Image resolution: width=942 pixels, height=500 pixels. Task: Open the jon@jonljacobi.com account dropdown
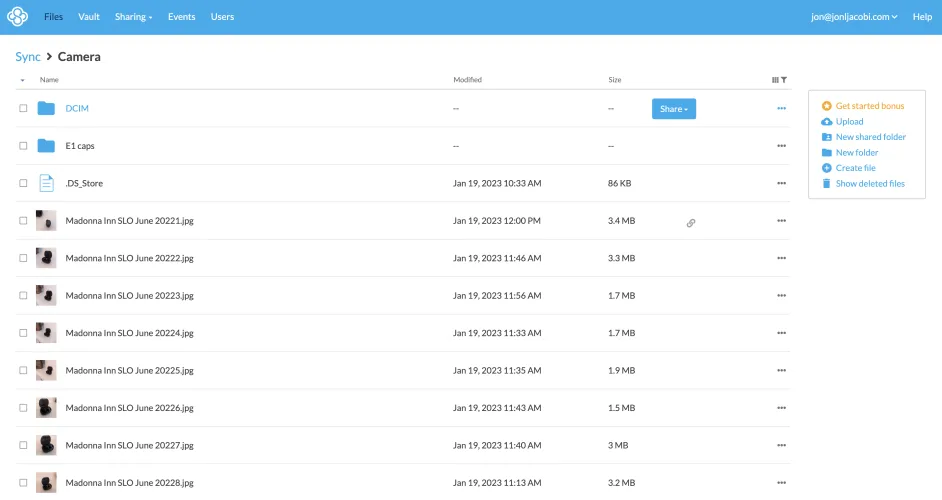point(853,17)
